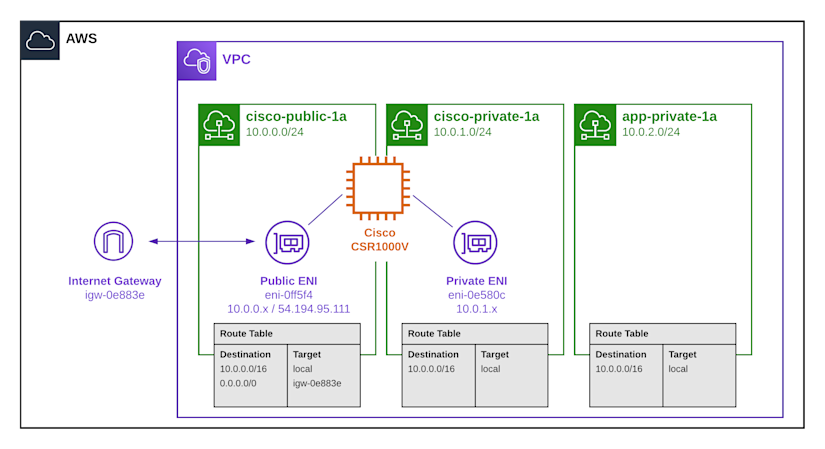
Task: Click 10.0.0.0/16 in app-private-1a route table
Action: click(x=619, y=369)
